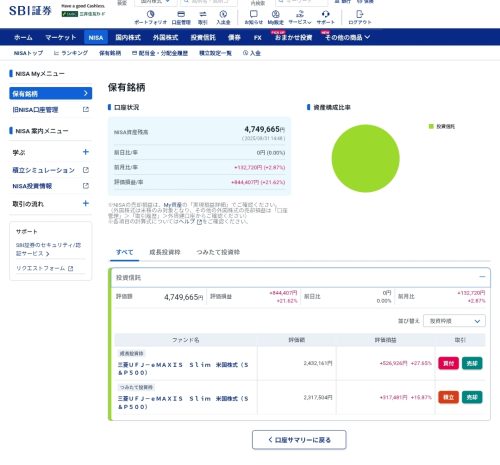Image resolution: width=500 pixels, height=465 pixels.
Task: Open external link icon for 旧NISA口座管理
Action: coord(86,109)
